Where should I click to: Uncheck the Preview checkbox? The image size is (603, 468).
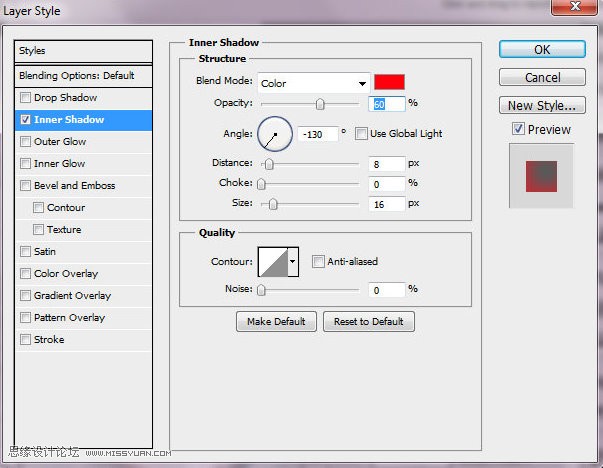click(x=518, y=128)
